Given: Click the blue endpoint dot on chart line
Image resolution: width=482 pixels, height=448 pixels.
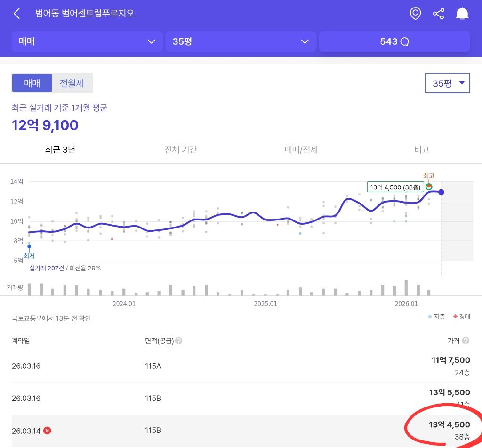Looking at the screenshot, I should pos(441,192).
